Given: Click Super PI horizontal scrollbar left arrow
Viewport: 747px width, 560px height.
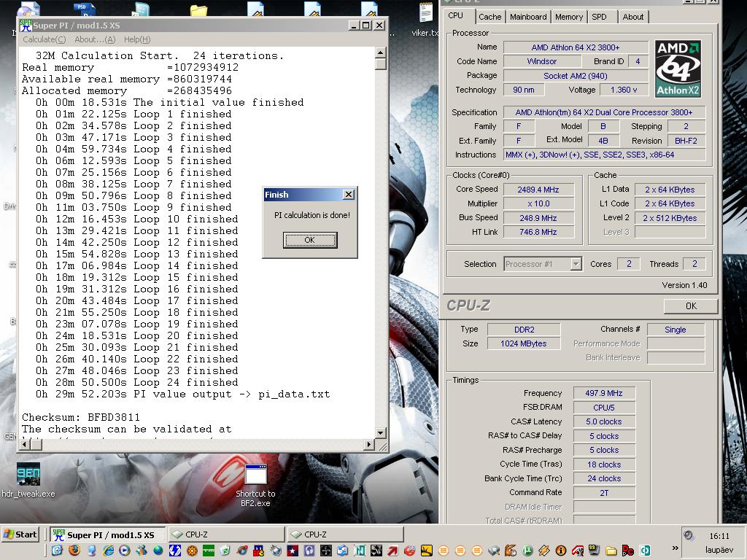Looking at the screenshot, I should tap(25, 444).
